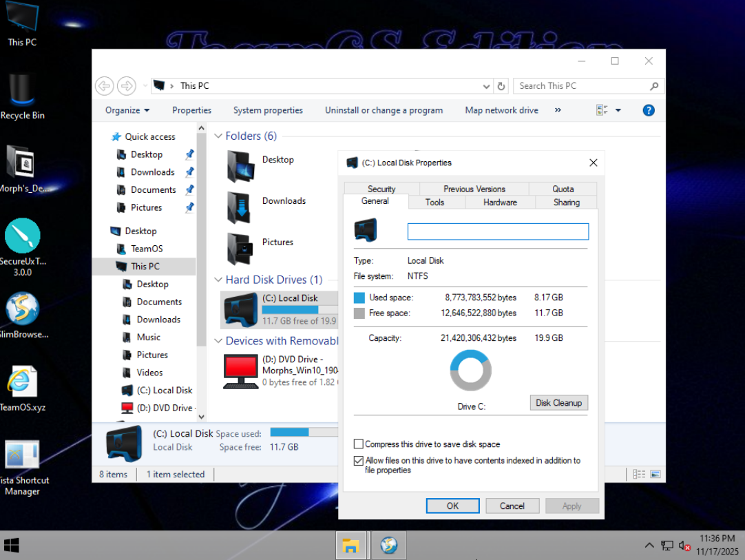This screenshot has width=745, height=560.
Task: Collapse the Folders (6) group
Action: 218,136
